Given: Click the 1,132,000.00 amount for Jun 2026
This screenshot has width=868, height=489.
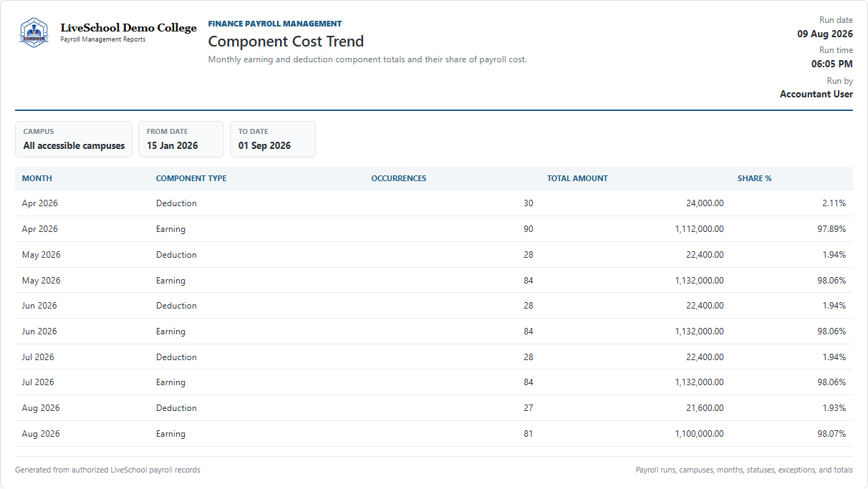Looking at the screenshot, I should [x=699, y=331].
